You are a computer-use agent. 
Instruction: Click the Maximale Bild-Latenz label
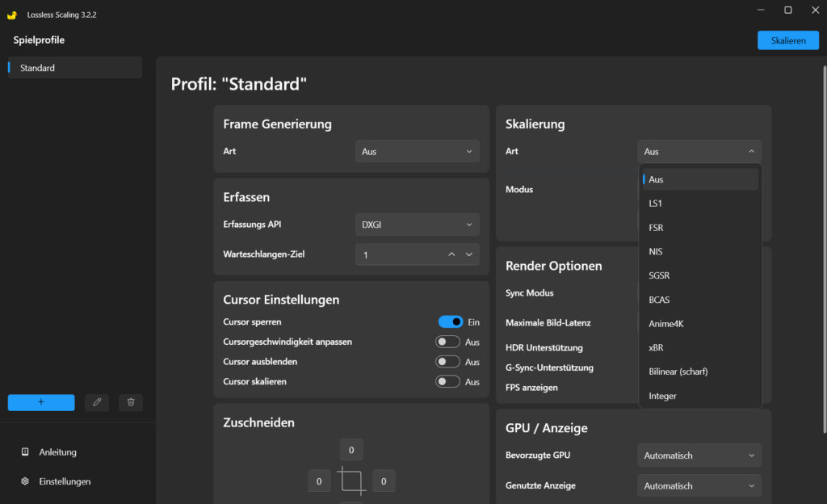pos(548,322)
